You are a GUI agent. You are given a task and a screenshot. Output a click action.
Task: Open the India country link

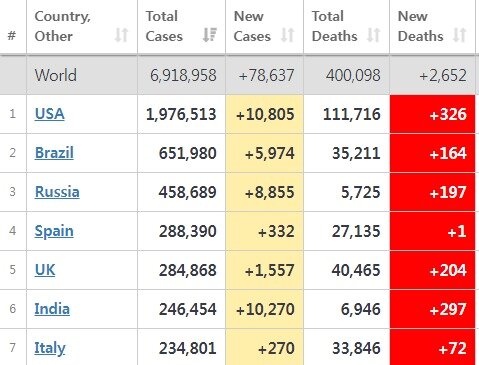(x=52, y=309)
